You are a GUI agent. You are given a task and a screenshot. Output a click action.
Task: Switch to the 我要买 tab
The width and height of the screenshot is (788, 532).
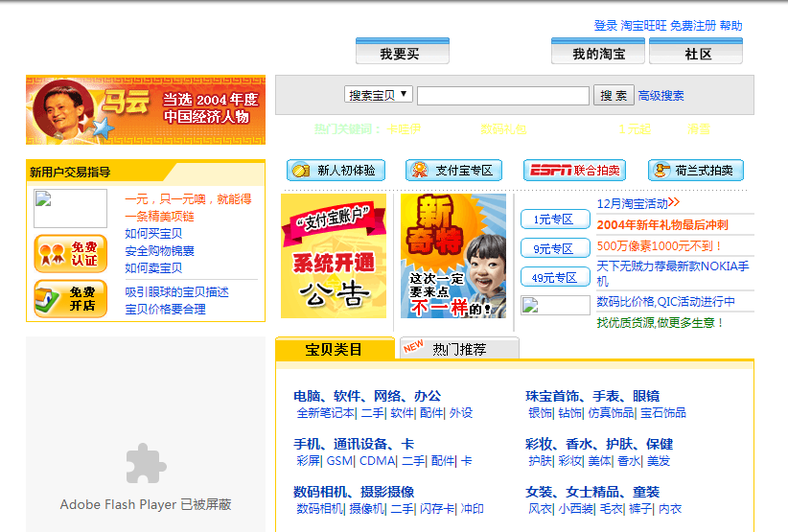click(402, 51)
